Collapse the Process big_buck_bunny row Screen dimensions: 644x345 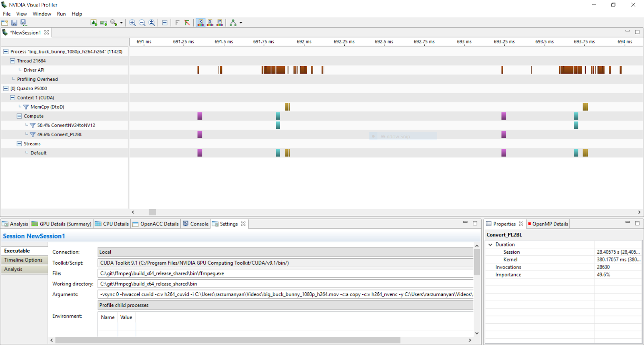6,51
